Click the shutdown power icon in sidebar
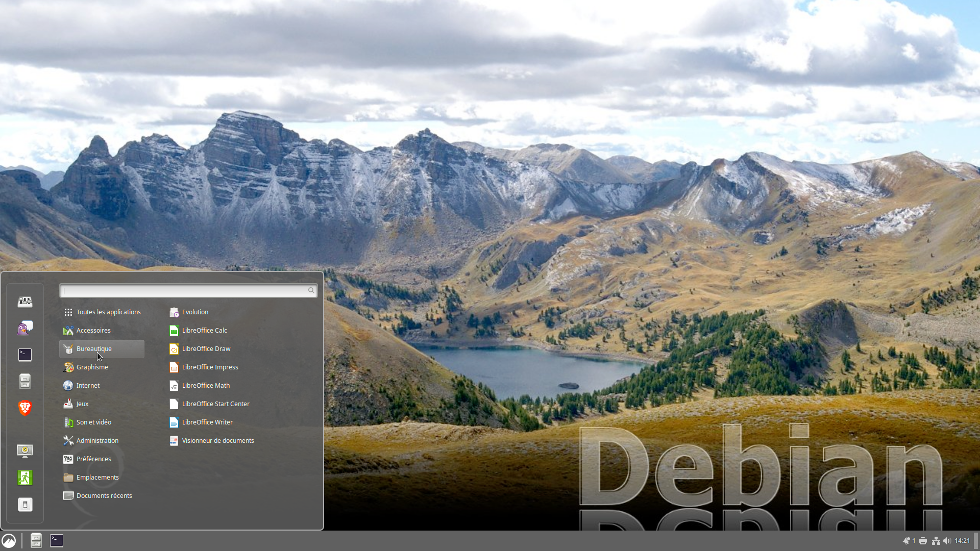This screenshot has width=980, height=551. 24,505
